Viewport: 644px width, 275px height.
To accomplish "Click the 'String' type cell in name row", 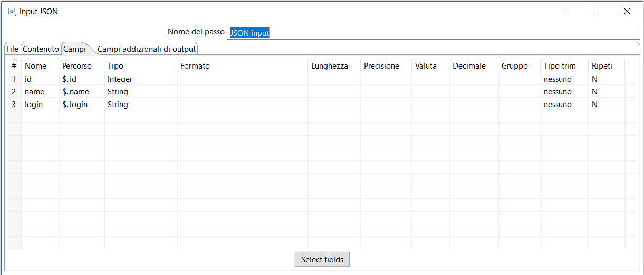I will [x=141, y=92].
